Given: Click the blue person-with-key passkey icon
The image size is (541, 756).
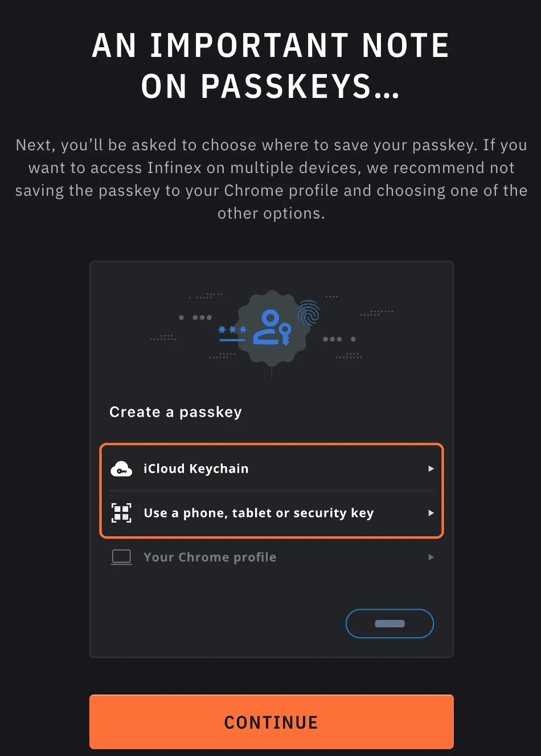Looking at the screenshot, I should click(x=272, y=327).
